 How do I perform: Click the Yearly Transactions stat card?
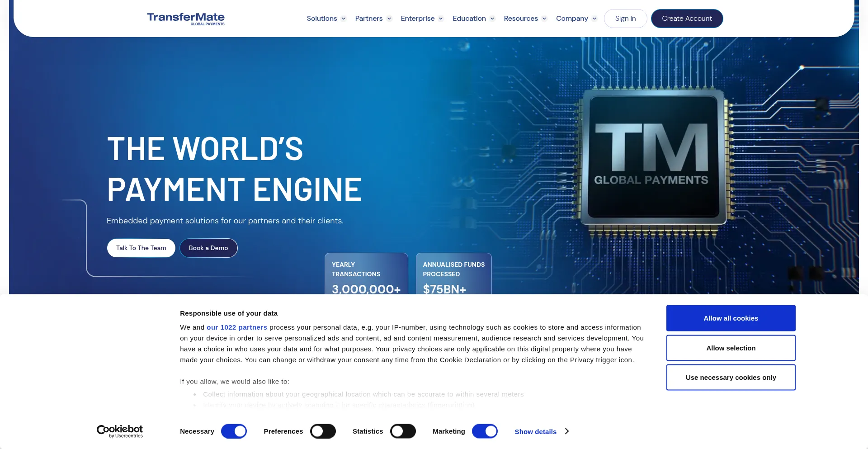(x=366, y=274)
